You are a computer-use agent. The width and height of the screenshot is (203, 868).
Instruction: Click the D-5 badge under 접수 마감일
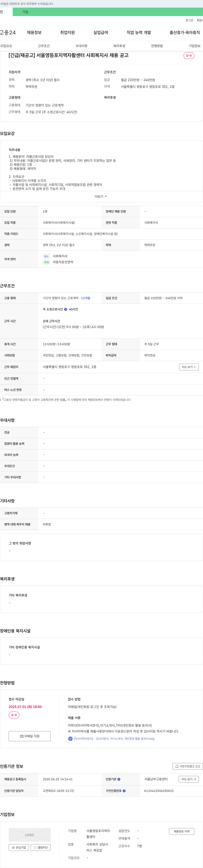pos(14,715)
